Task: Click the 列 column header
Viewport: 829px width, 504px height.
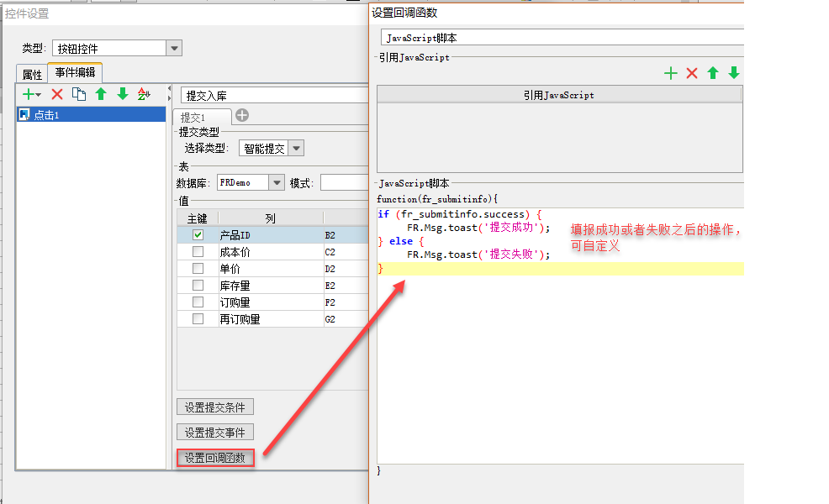Action: [x=270, y=218]
